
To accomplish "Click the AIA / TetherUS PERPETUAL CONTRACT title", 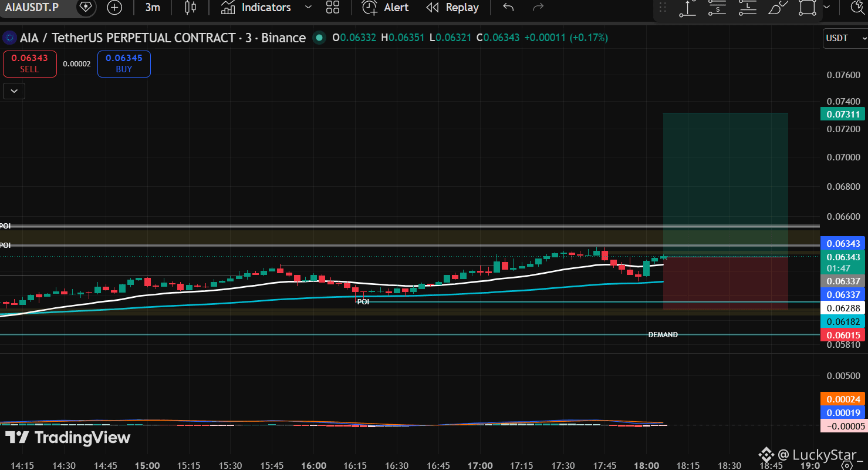I will pos(128,38).
